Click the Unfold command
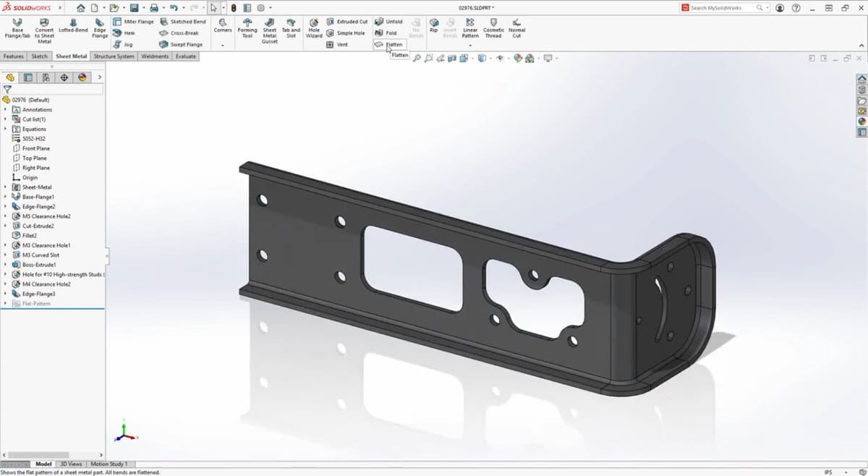This screenshot has height=476, width=868. click(388, 22)
